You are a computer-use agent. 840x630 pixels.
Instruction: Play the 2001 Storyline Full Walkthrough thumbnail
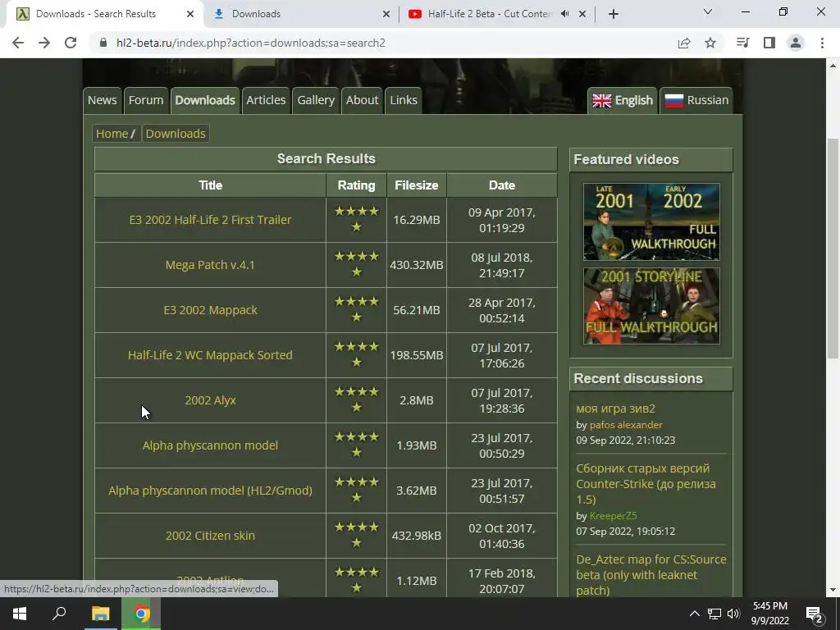[x=651, y=306]
